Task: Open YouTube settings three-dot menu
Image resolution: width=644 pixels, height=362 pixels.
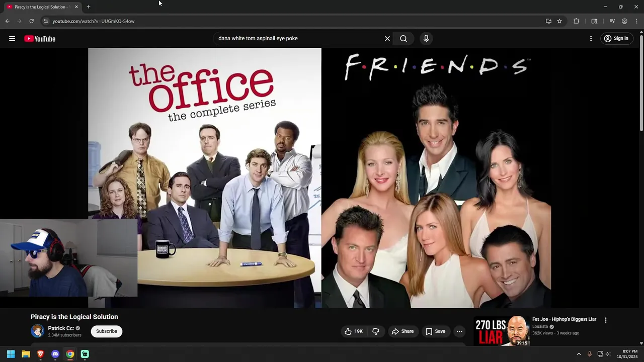Action: (591, 39)
